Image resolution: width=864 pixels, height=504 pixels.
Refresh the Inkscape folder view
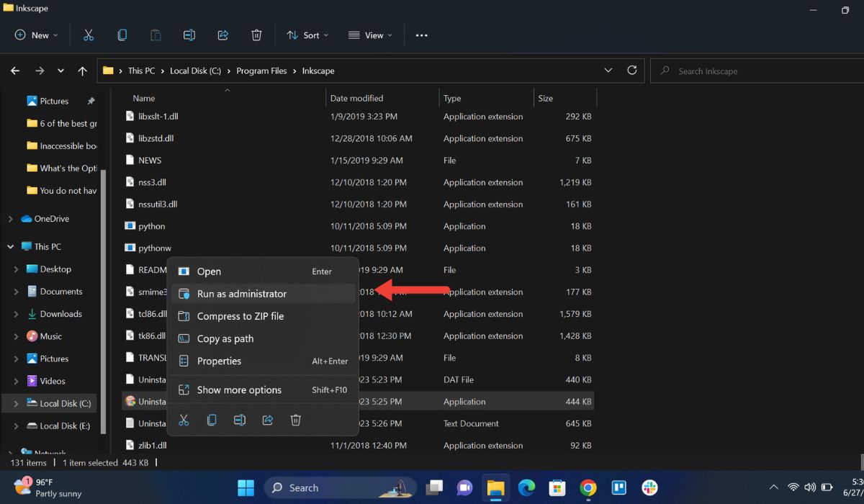click(632, 71)
